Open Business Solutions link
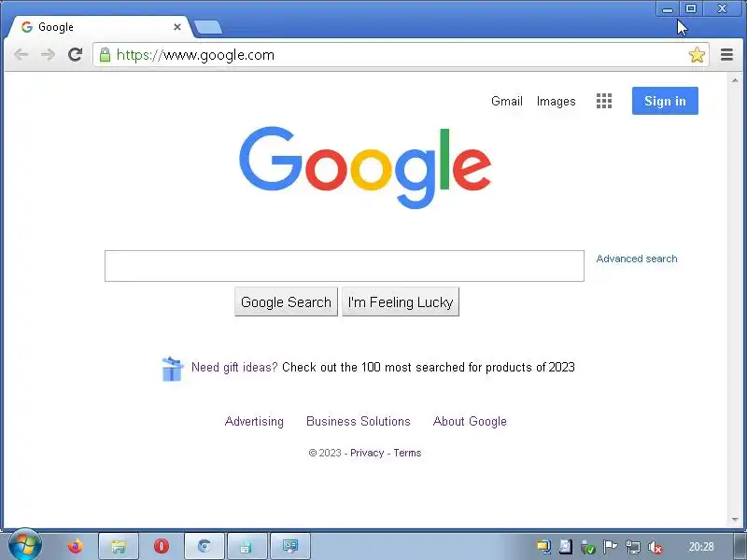Viewport: 747px width, 560px height. [x=359, y=422]
